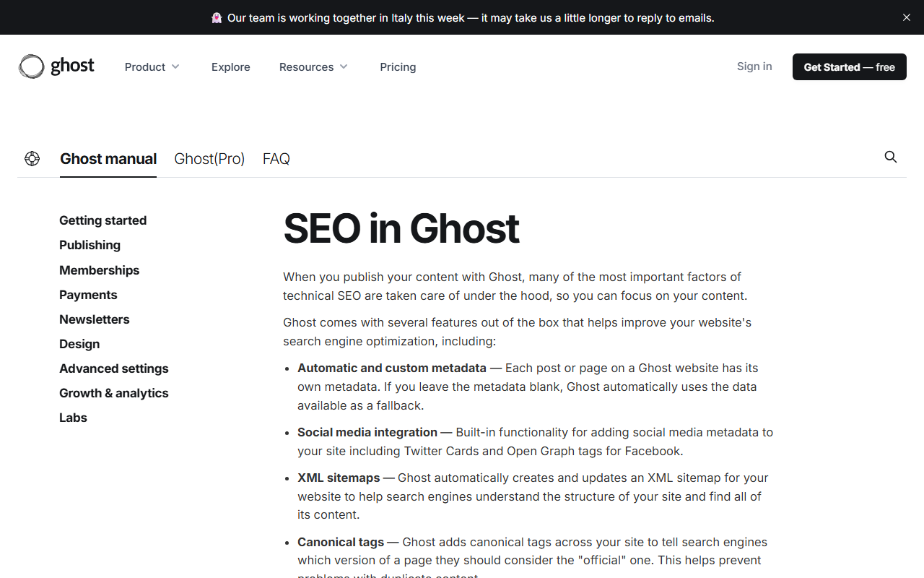Open Labs in the sidebar
This screenshot has height=578, width=924.
point(73,418)
